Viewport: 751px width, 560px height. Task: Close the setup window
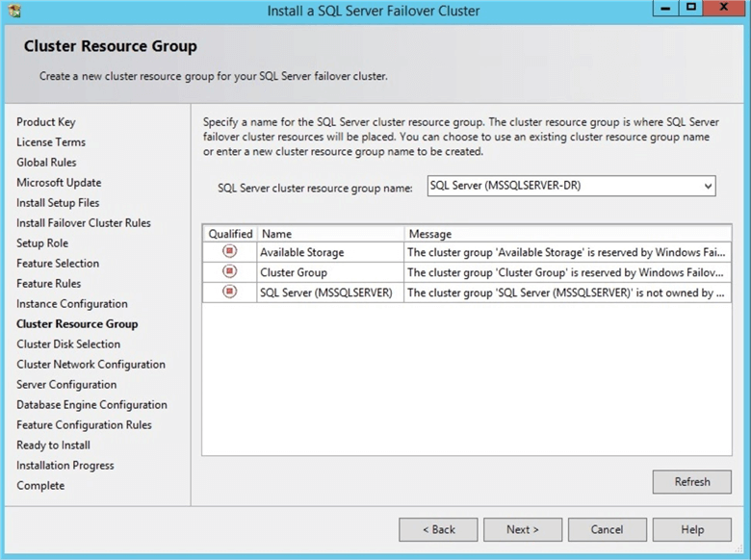pyautogui.click(x=724, y=8)
